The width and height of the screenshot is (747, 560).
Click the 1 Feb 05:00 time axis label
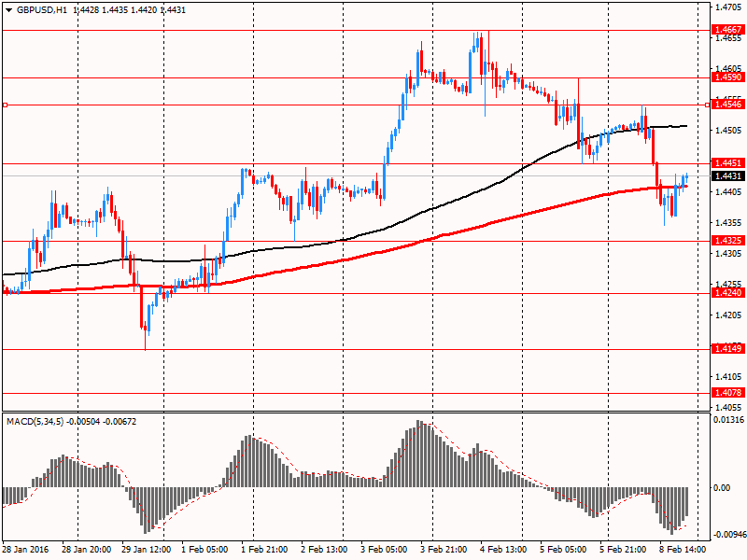point(204,550)
